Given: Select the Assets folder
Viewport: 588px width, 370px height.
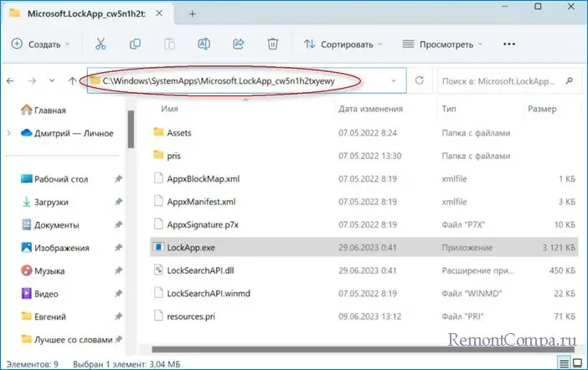Looking at the screenshot, I should point(179,132).
